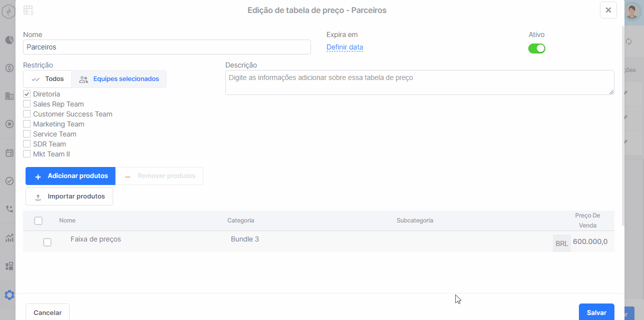Select all products with header checkbox

click(x=38, y=220)
